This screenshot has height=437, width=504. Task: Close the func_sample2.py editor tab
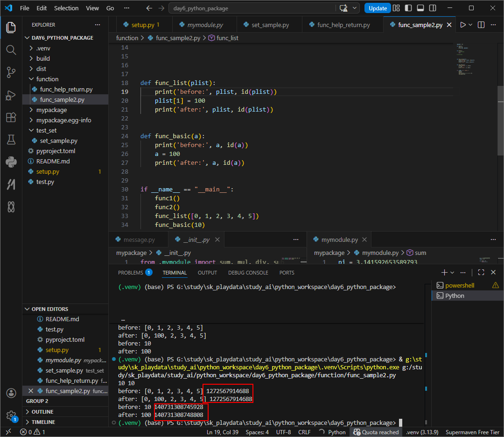pos(449,25)
